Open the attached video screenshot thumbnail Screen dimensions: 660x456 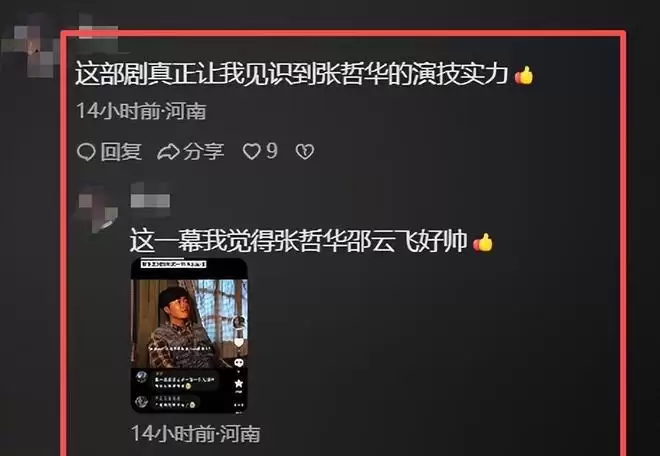coord(189,335)
